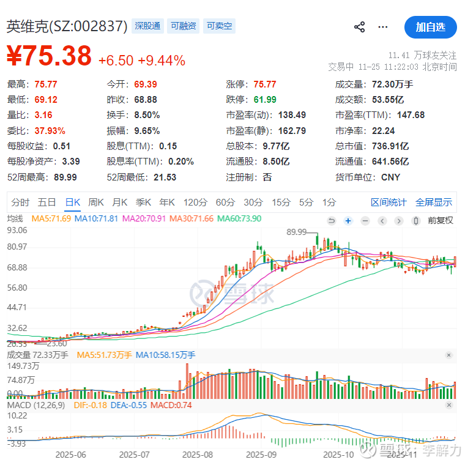
Task: Click the stock name 英维克(SZ:002837)
Action: [x=67, y=26]
